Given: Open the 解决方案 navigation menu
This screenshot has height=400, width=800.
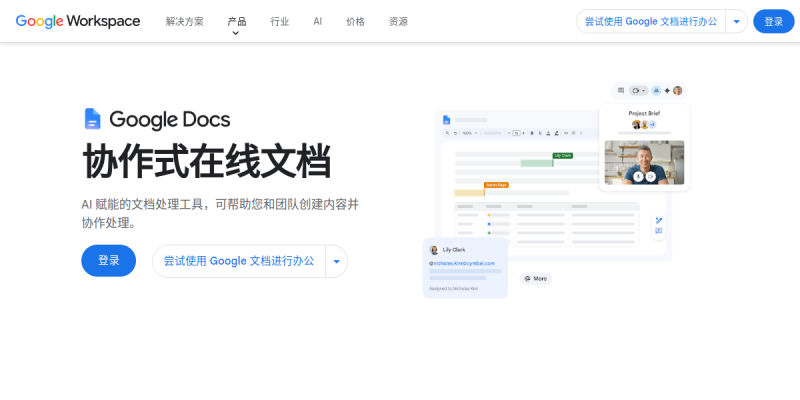Looking at the screenshot, I should pyautogui.click(x=185, y=21).
